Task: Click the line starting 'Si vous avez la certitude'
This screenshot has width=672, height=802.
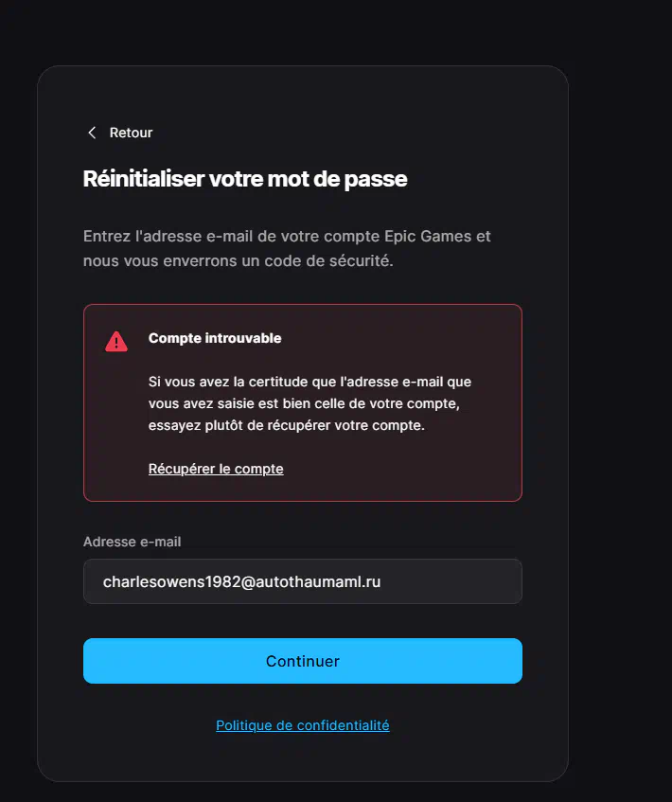Action: pyautogui.click(x=309, y=383)
